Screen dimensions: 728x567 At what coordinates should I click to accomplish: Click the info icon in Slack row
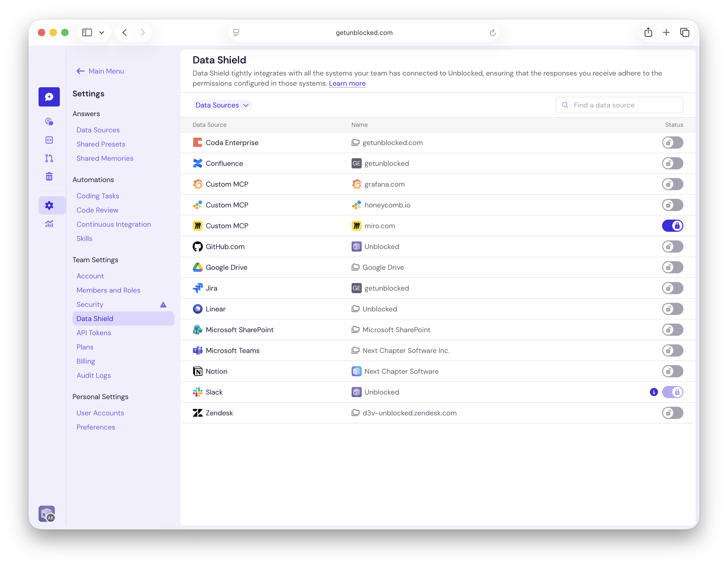click(654, 392)
